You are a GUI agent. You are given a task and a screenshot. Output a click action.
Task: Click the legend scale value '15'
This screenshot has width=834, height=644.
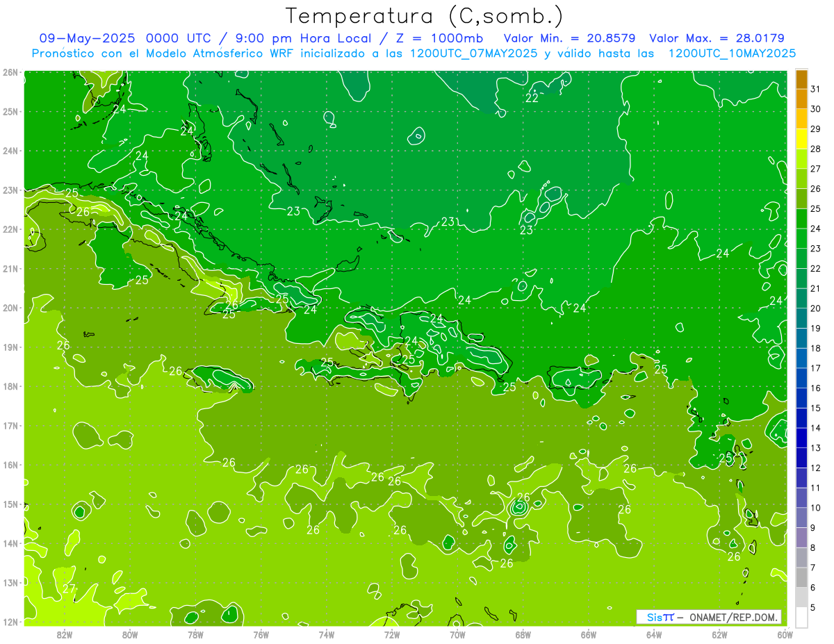pos(815,408)
